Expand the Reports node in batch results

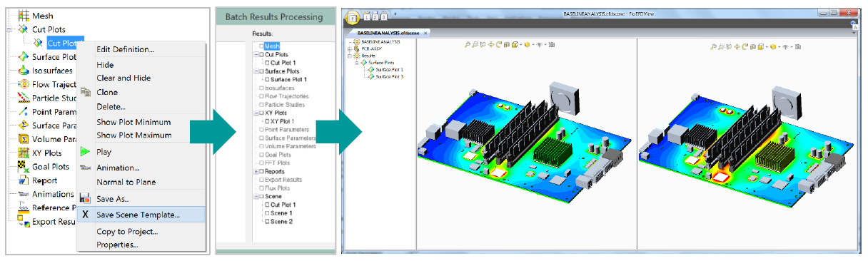256,172
